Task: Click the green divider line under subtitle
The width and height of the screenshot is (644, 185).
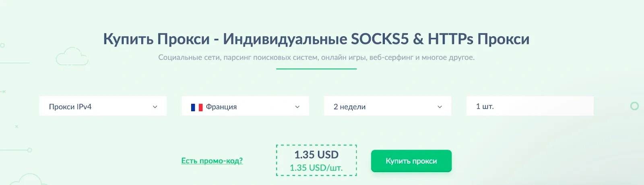Action: tap(316, 69)
